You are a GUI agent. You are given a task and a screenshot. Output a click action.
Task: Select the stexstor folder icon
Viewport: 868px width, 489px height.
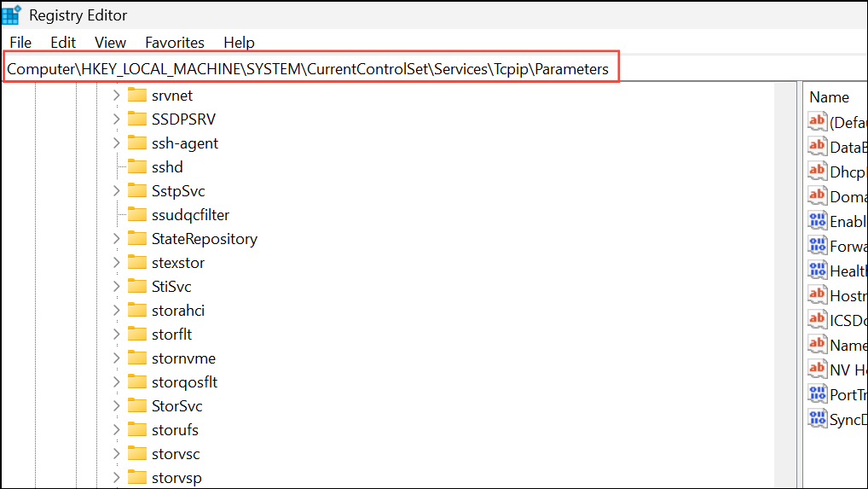coord(136,262)
